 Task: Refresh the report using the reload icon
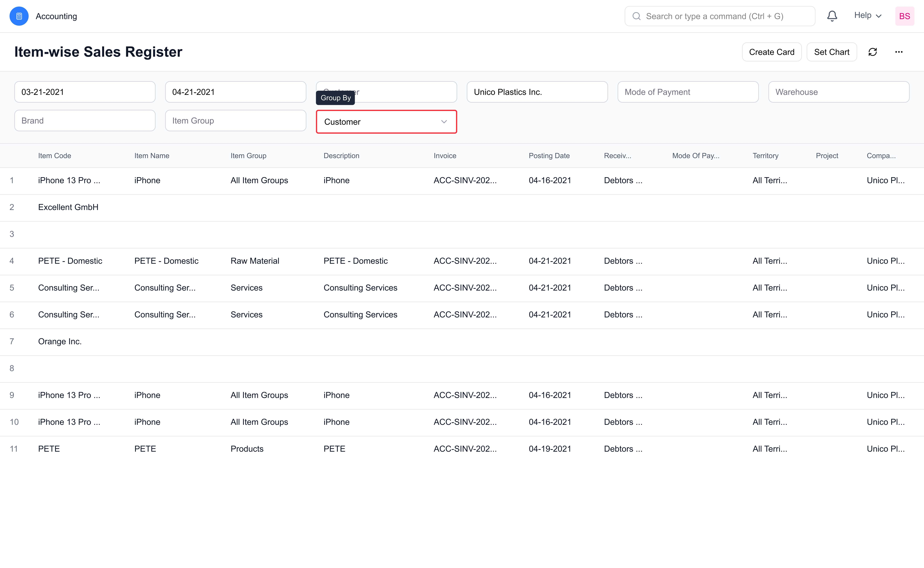point(873,52)
